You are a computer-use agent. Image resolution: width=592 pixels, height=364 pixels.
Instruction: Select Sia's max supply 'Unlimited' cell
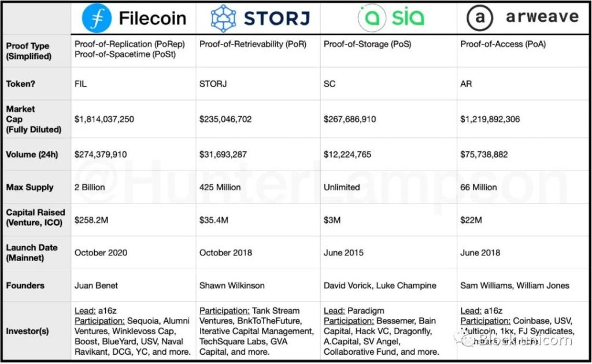tap(342, 187)
